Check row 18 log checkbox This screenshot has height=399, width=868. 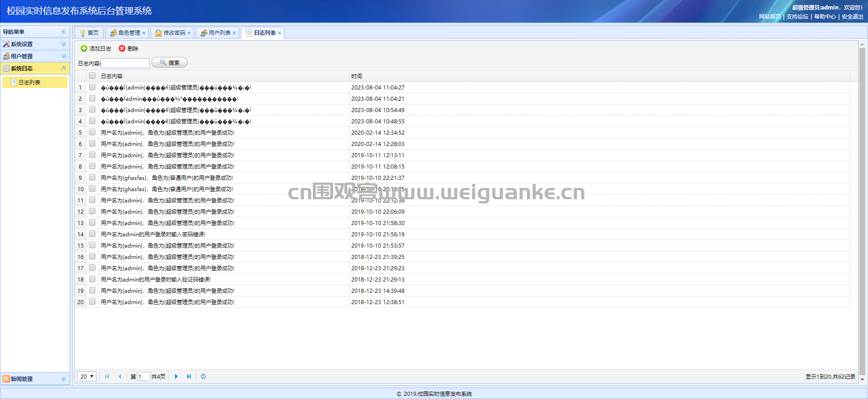(92, 279)
